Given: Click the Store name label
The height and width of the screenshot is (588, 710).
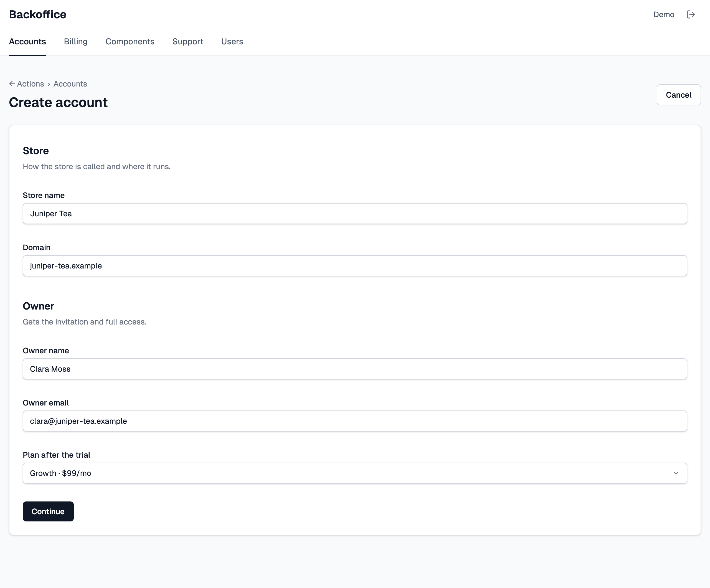Looking at the screenshot, I should click(x=44, y=196).
